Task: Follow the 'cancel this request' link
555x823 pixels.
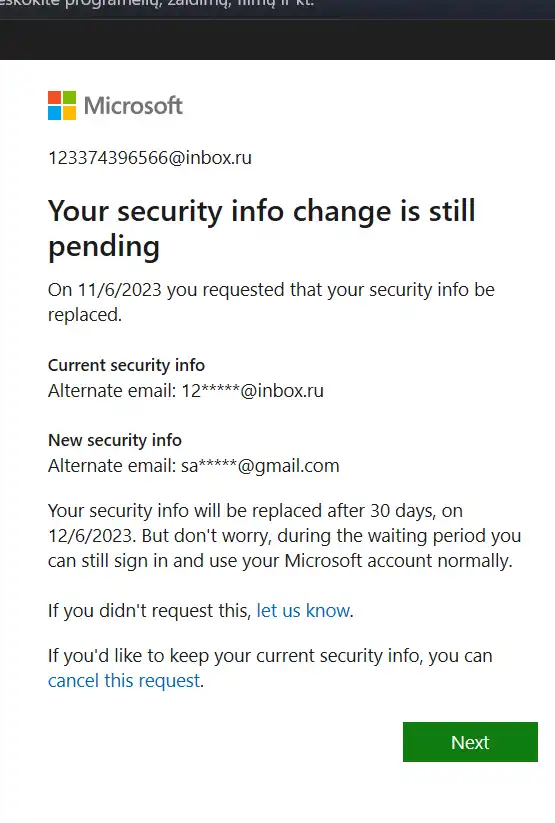Action: [124, 680]
